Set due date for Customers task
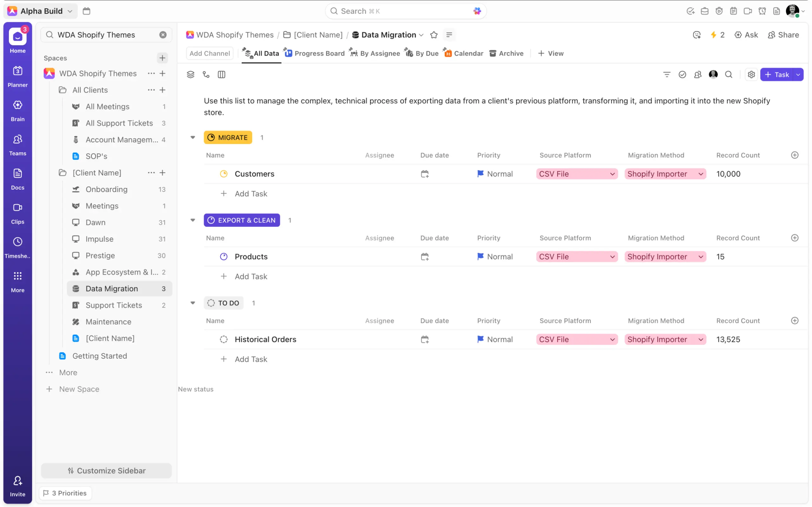 pyautogui.click(x=424, y=174)
